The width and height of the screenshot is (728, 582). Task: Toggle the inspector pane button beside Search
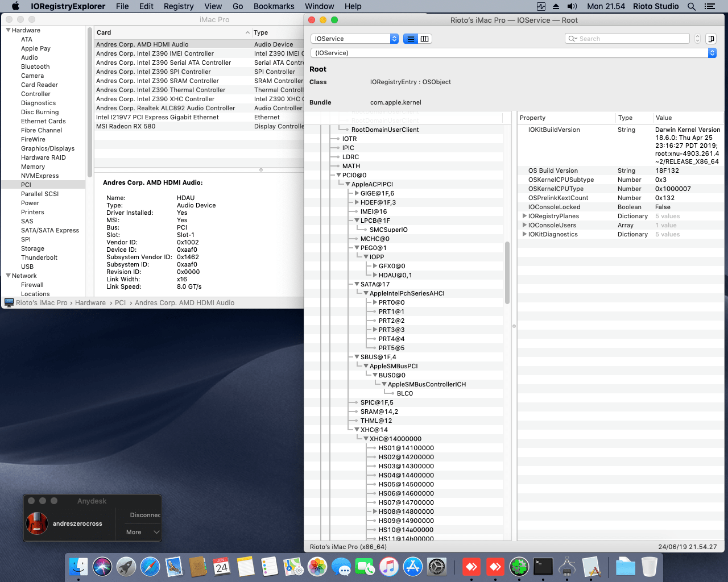711,39
